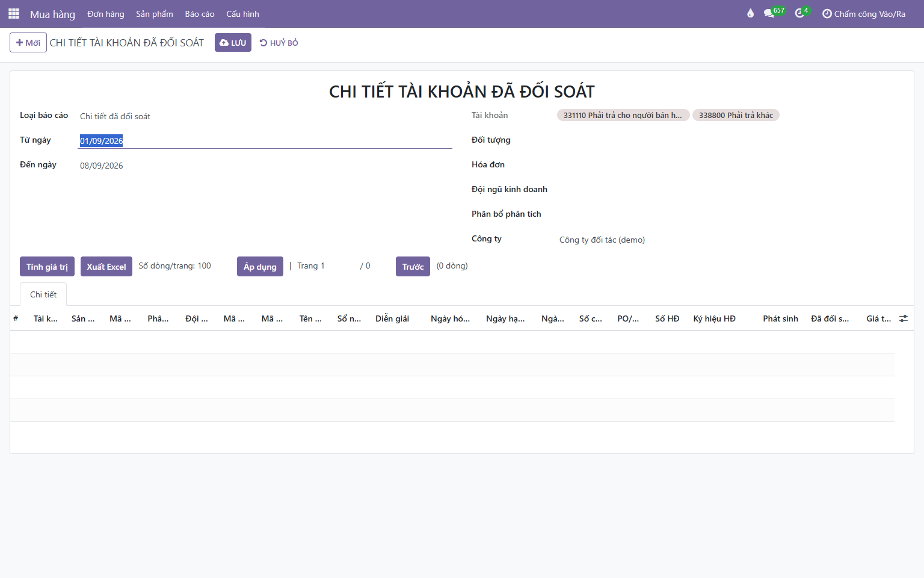The width and height of the screenshot is (924, 578).
Task: Open the Sản phẩm menu
Action: (x=155, y=14)
